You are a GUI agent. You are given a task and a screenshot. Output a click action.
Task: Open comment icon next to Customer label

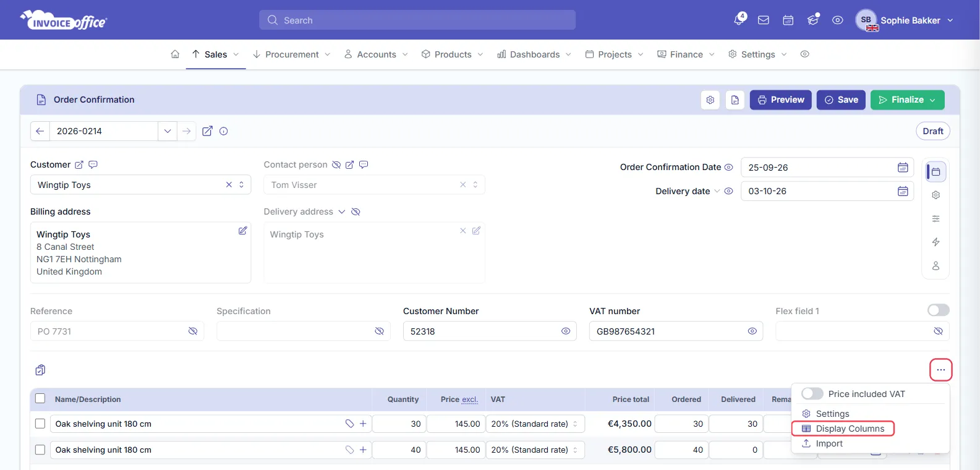pos(93,164)
